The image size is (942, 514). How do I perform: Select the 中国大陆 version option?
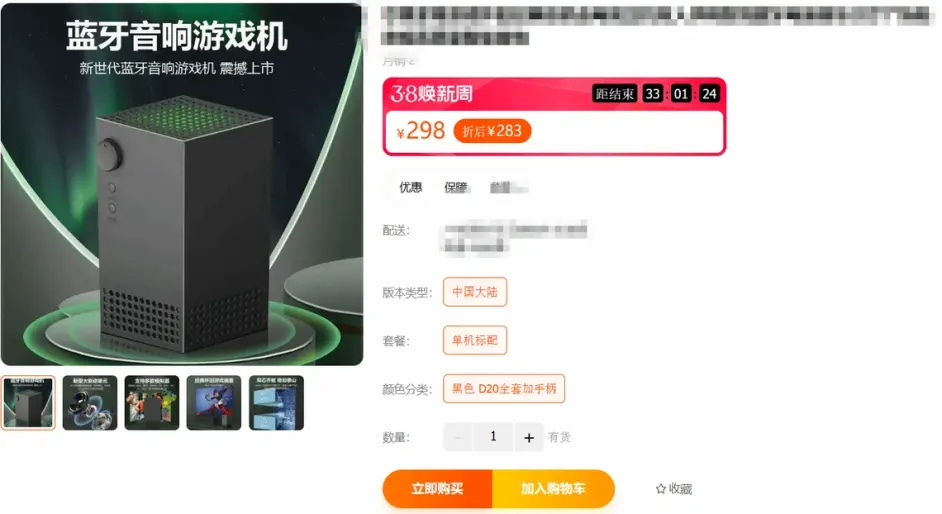475,292
